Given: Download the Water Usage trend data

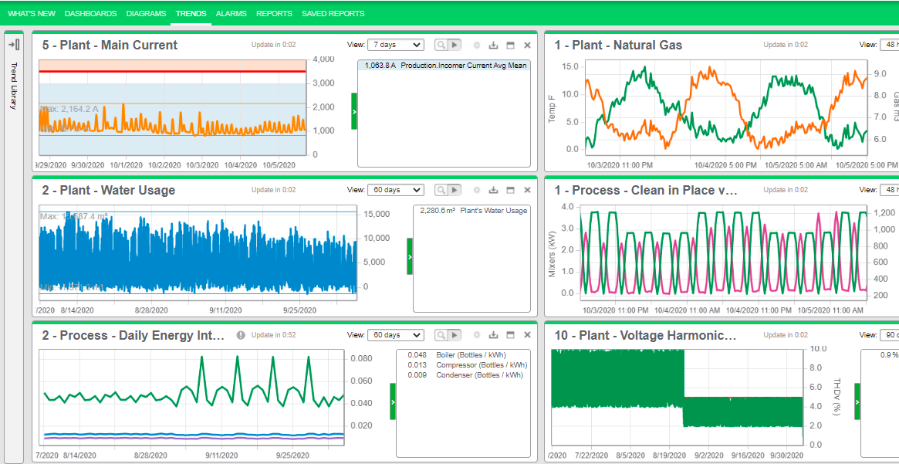Looking at the screenshot, I should tap(493, 190).
